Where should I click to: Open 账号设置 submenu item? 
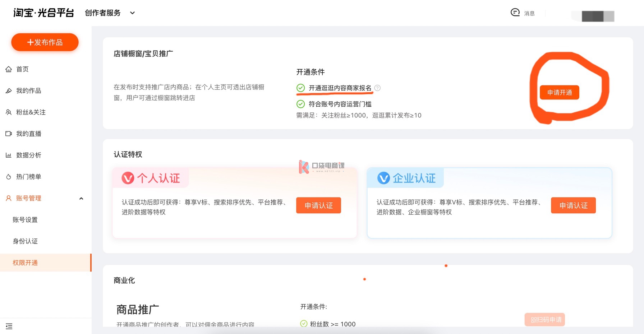(x=25, y=220)
